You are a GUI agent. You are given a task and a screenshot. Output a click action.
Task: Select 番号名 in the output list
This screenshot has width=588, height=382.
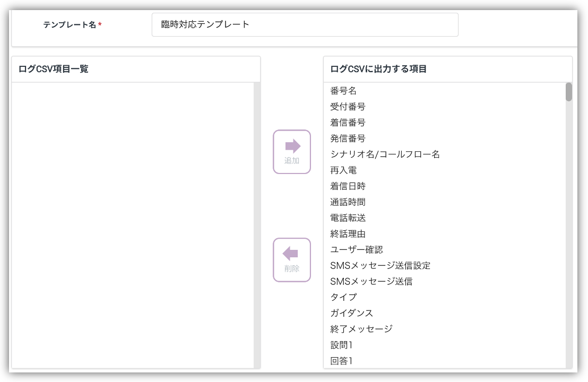click(343, 91)
